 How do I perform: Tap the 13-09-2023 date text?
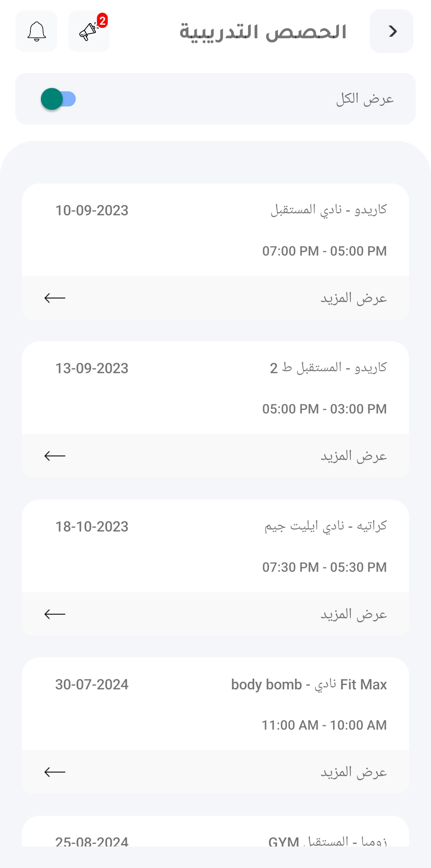(92, 368)
